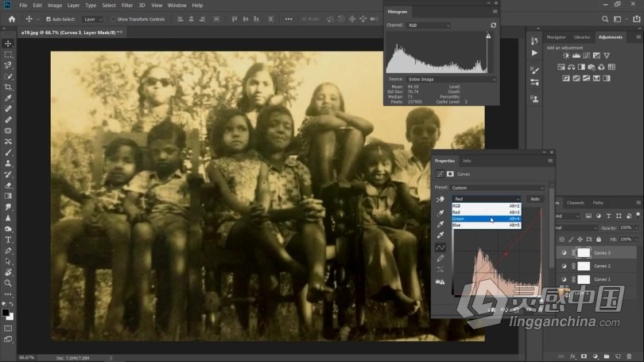644x362 pixels.
Task: Select the Eraser tool
Action: pos(8,185)
